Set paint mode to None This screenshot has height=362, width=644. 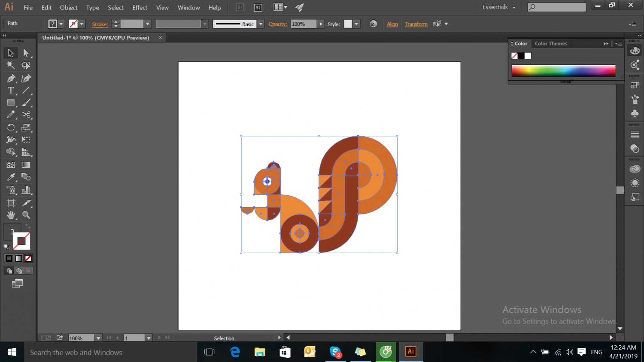point(28,258)
